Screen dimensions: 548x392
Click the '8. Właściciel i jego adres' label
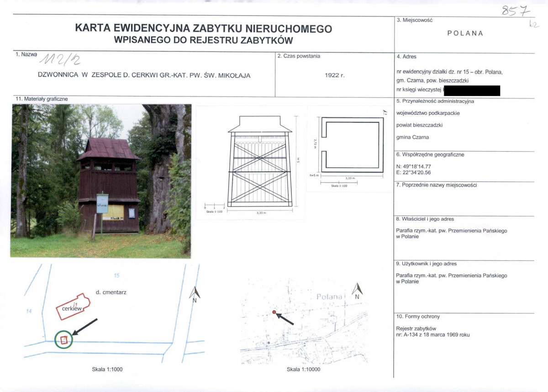tap(425, 219)
